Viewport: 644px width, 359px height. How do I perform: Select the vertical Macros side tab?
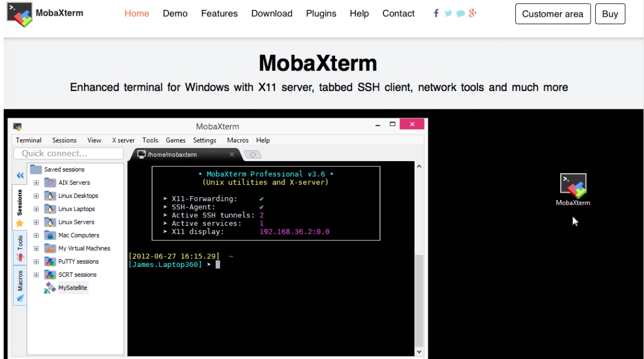(20, 285)
